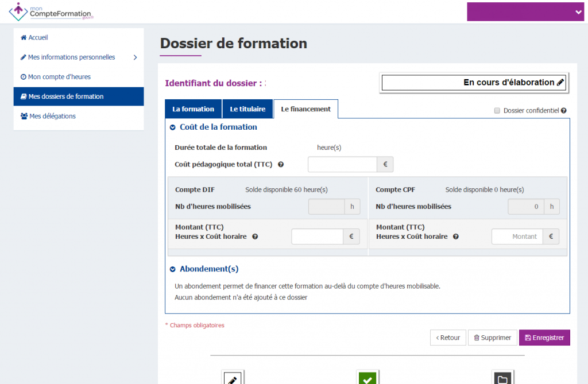
Task: Click the Compte CPF heures mobilisées field
Action: (x=526, y=207)
